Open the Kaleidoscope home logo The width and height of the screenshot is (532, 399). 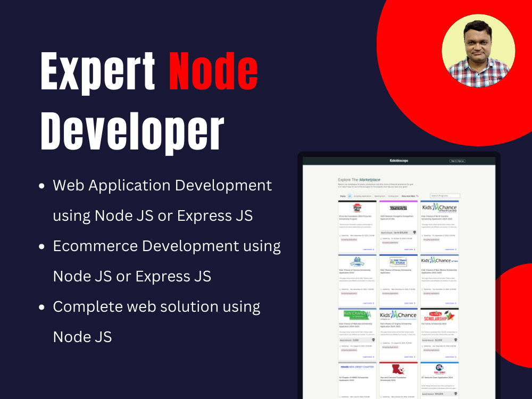pos(398,161)
